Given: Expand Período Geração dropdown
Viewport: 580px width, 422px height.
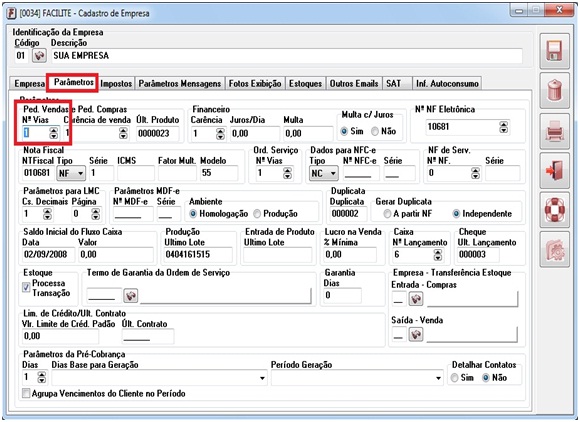Looking at the screenshot, I should click(x=438, y=378).
